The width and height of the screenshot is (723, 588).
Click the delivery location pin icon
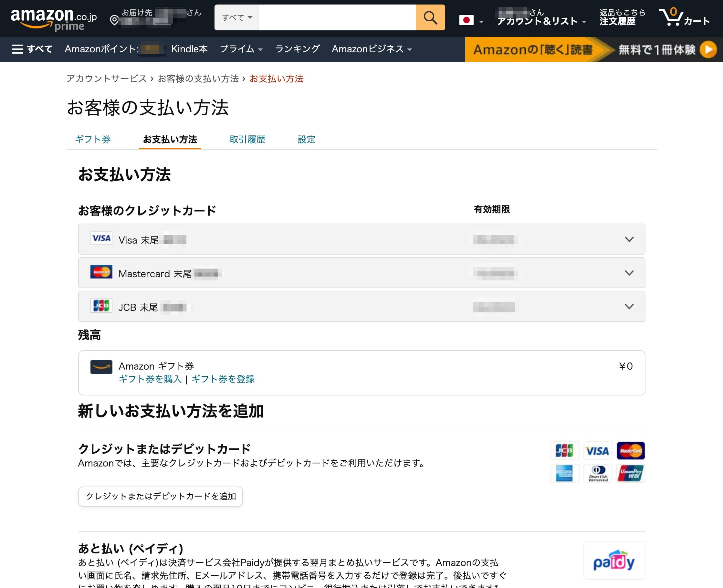click(114, 20)
